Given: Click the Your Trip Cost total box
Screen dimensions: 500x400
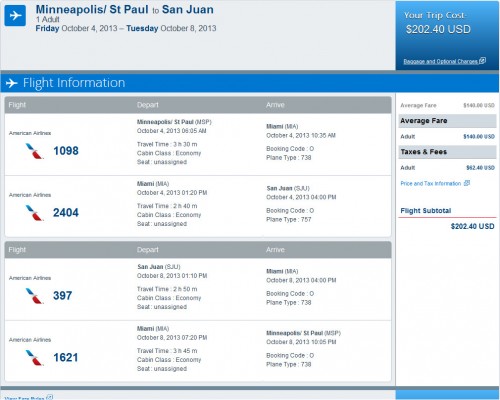Looking at the screenshot, I should tap(447, 36).
